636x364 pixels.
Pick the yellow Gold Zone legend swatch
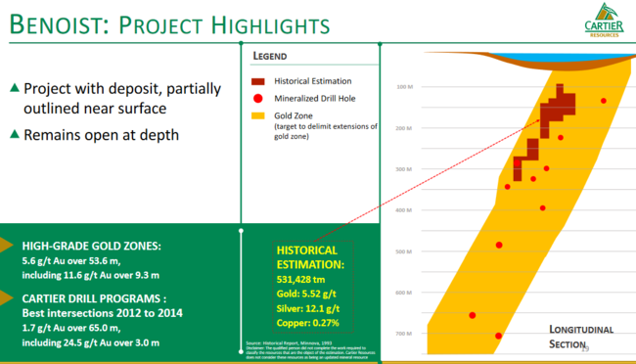click(x=258, y=115)
